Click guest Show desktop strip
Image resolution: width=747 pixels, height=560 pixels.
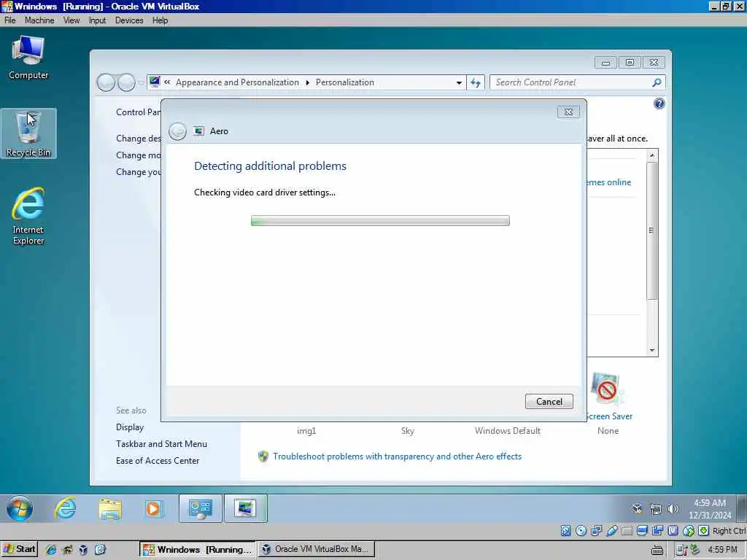point(741,508)
